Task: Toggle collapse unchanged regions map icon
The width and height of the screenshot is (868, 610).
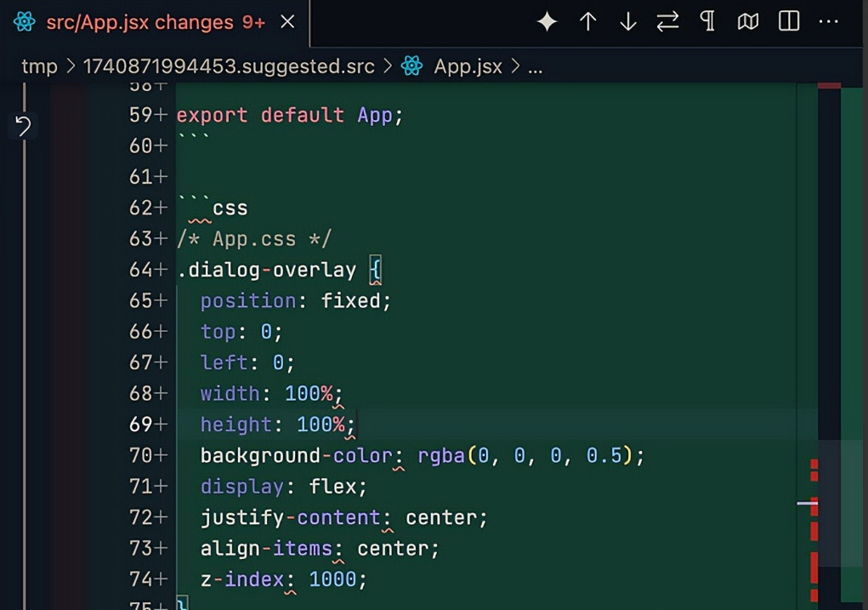Action: [x=748, y=22]
